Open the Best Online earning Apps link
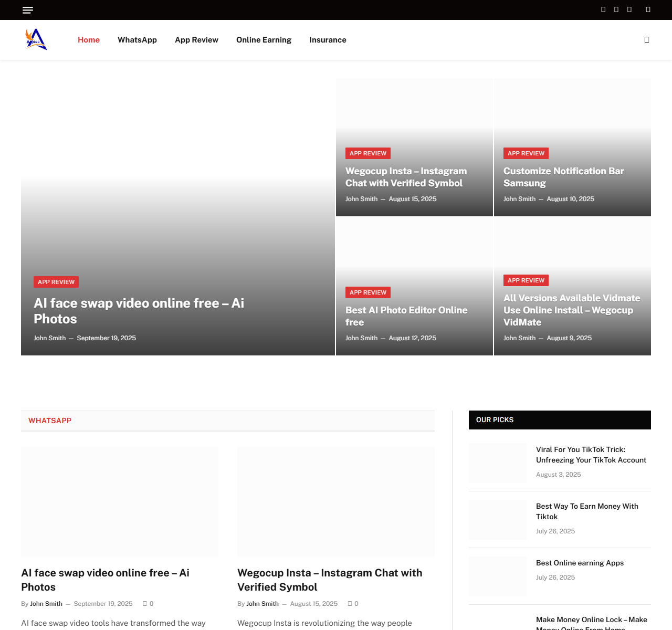672x630 pixels. tap(580, 563)
